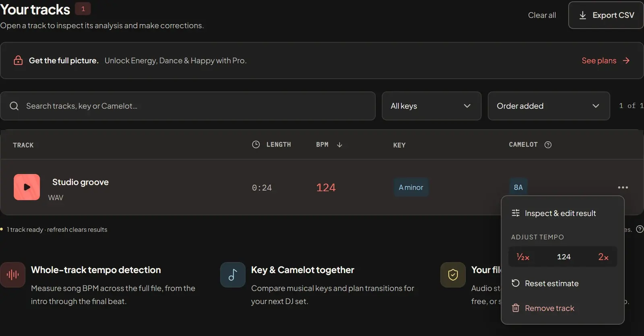Click the track count badge beside Your tracks
The width and height of the screenshot is (644, 336).
(x=83, y=8)
